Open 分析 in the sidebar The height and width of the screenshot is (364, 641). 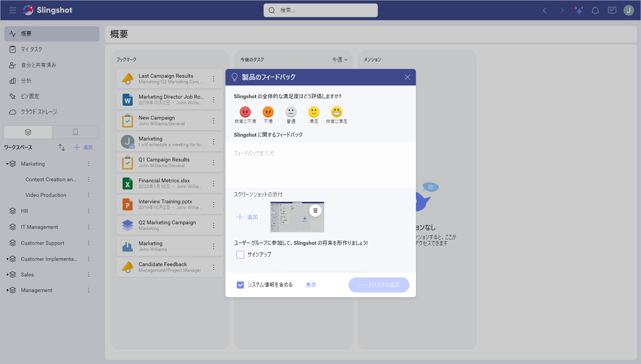(52, 81)
